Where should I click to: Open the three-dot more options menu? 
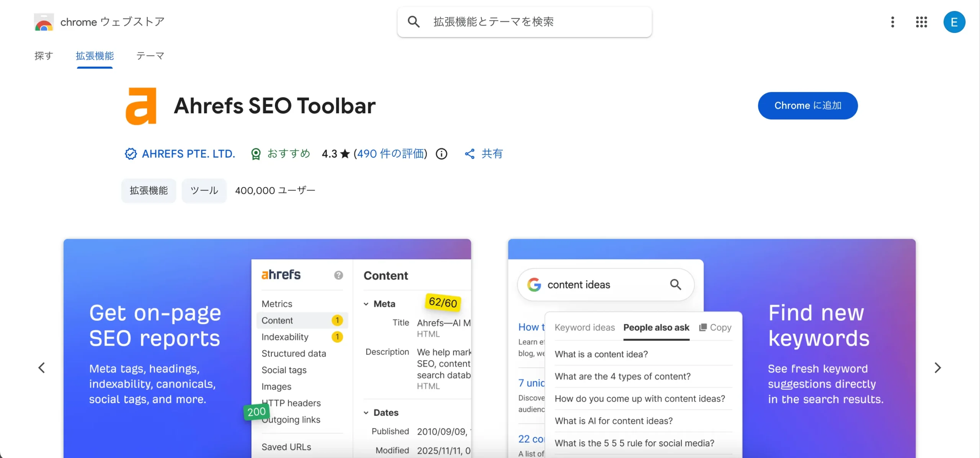tap(892, 22)
